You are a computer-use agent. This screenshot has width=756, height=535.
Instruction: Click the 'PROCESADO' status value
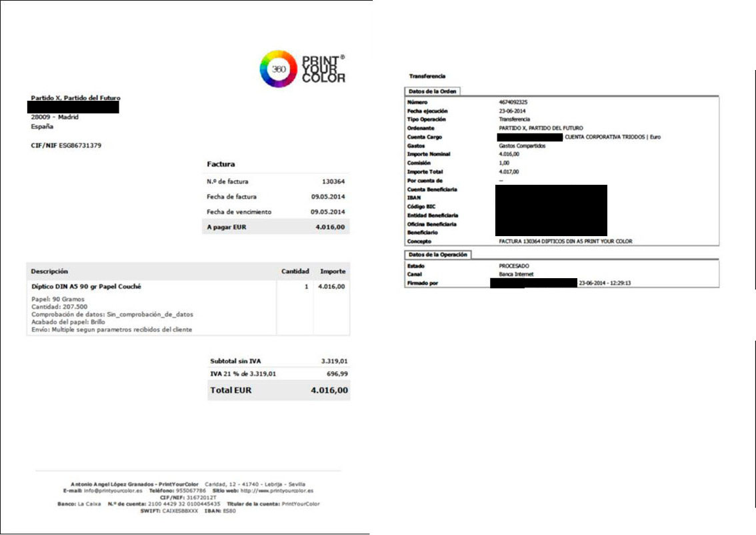[514, 265]
